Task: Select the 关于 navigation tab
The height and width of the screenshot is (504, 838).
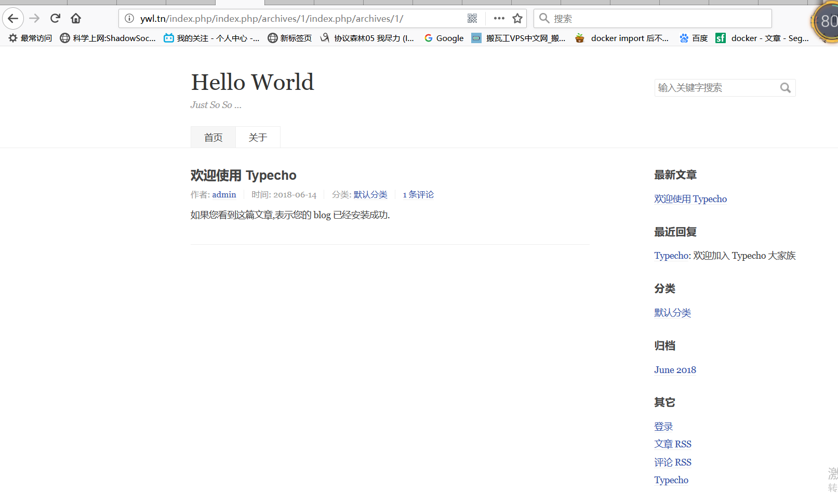Action: 258,137
